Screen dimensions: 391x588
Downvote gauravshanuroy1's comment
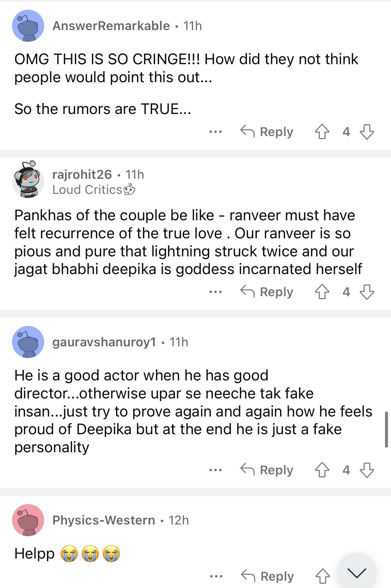367,470
